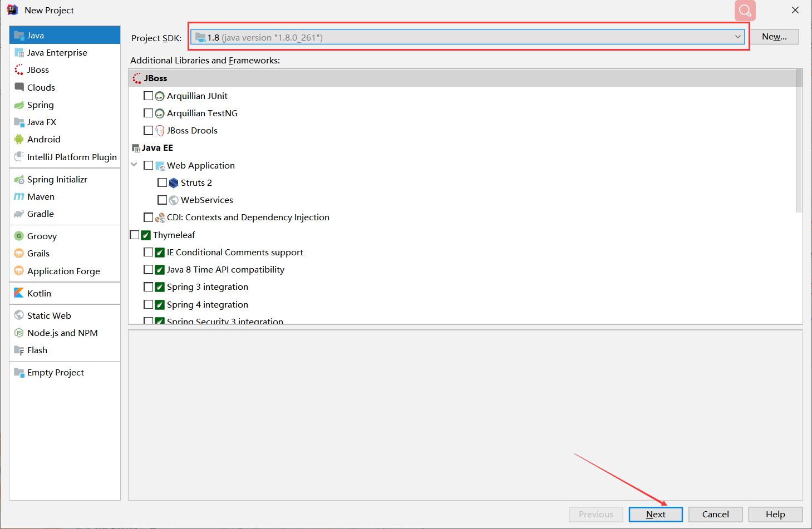
Task: Check Spring 3 integration checkbox
Action: coord(148,287)
